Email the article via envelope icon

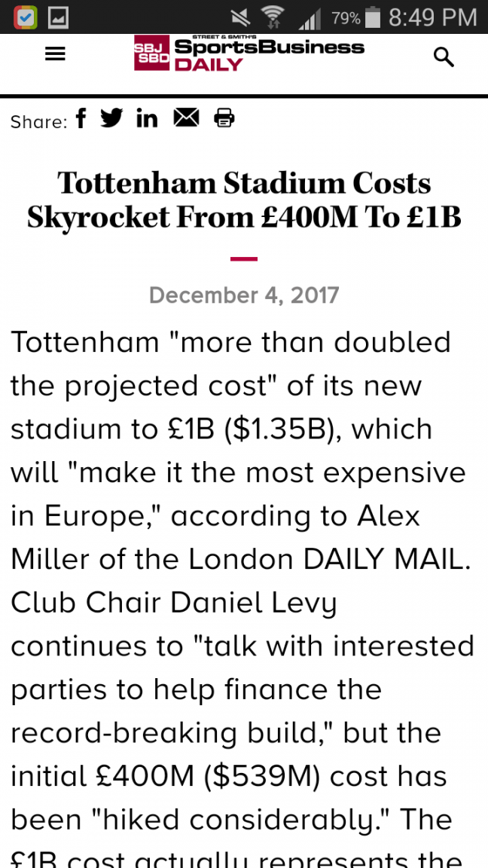[186, 118]
